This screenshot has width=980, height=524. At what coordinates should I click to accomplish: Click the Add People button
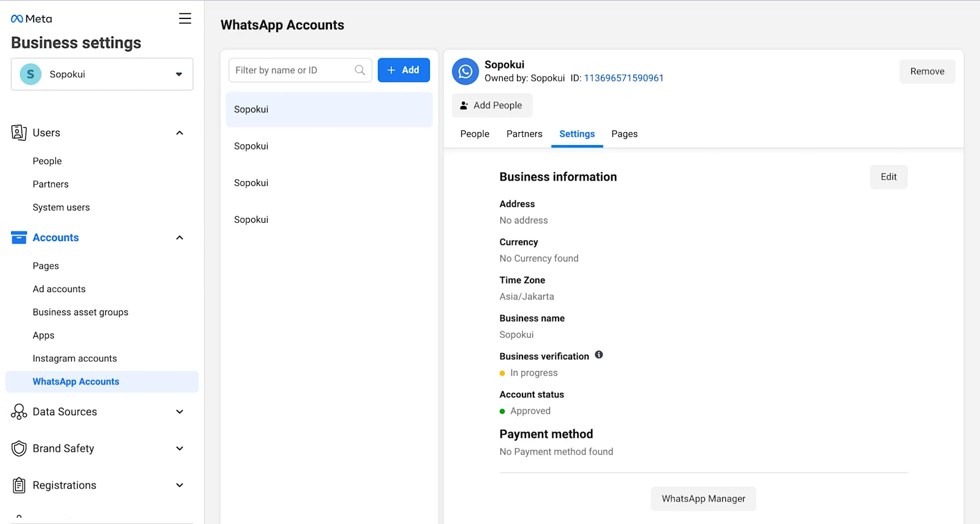coord(492,105)
